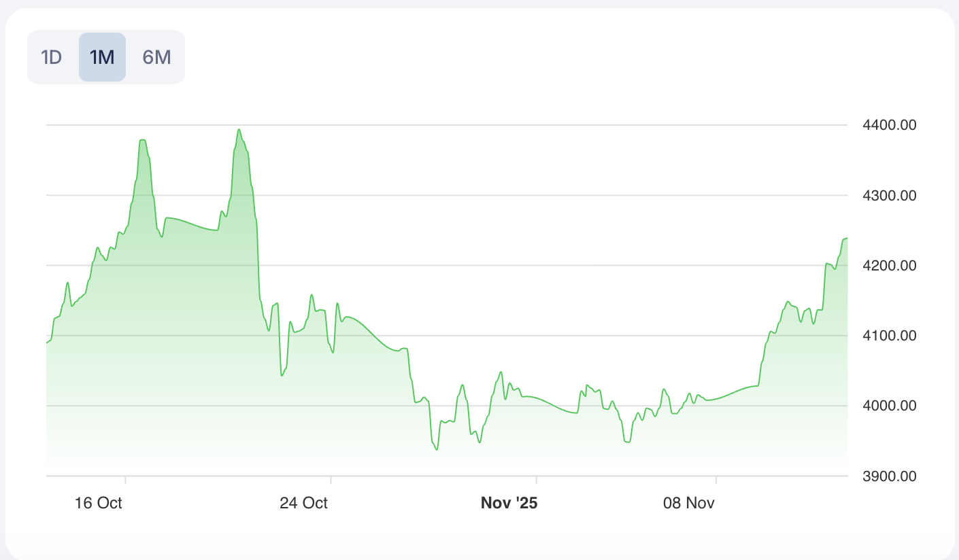Click the first tall peak after 16 Oct

(x=142, y=141)
